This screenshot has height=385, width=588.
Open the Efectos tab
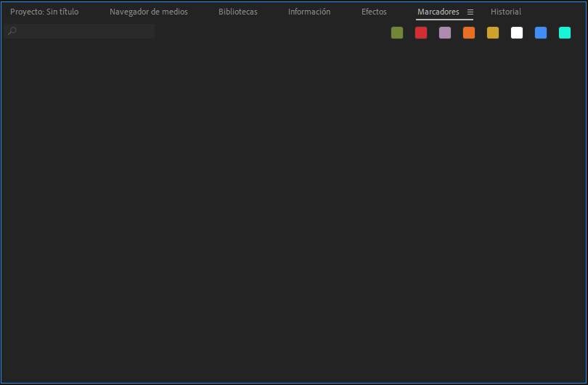[x=374, y=12]
